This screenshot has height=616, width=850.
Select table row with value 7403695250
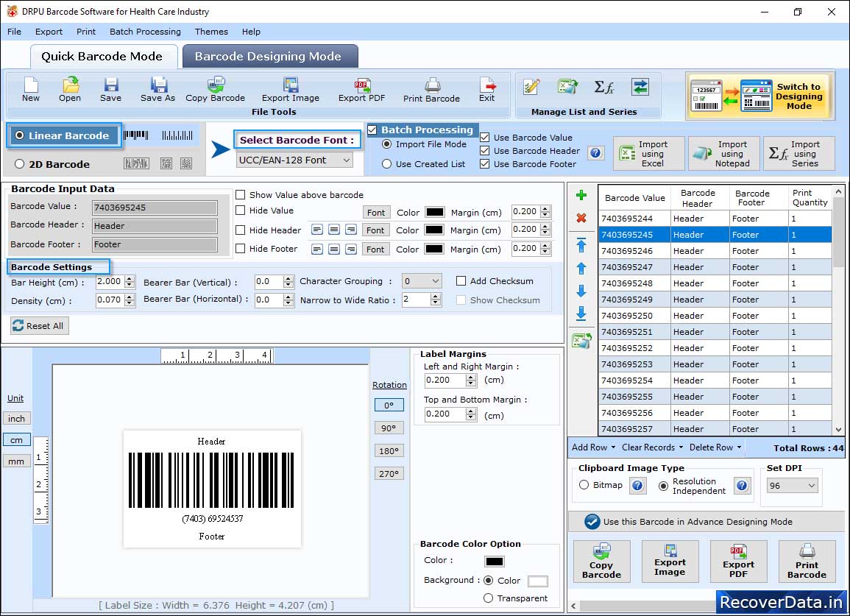pyautogui.click(x=715, y=316)
